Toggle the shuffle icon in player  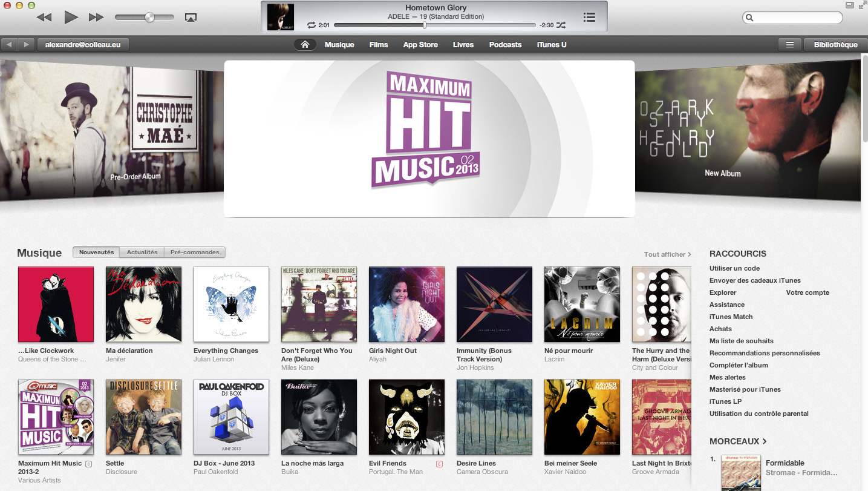pos(561,25)
